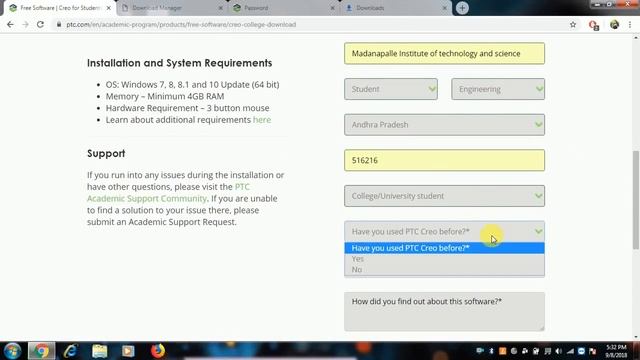
Task: View the site security lock icon
Action: (59, 24)
